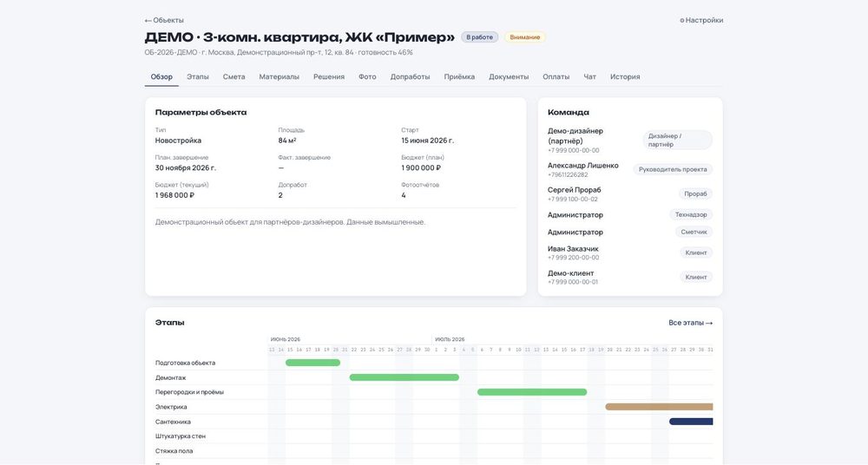Screen dimensions: 868x465
Task: Switch to the Этапы tab
Action: (x=198, y=77)
